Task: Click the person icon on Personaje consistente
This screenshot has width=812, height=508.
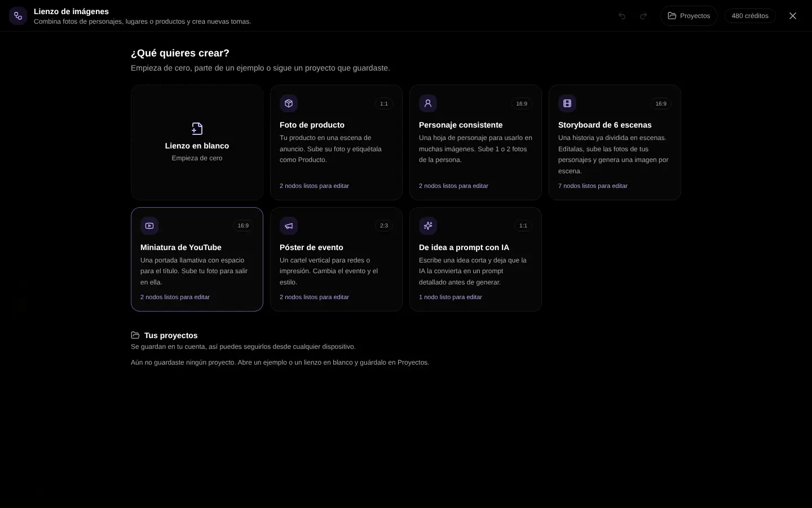Action: click(428, 103)
